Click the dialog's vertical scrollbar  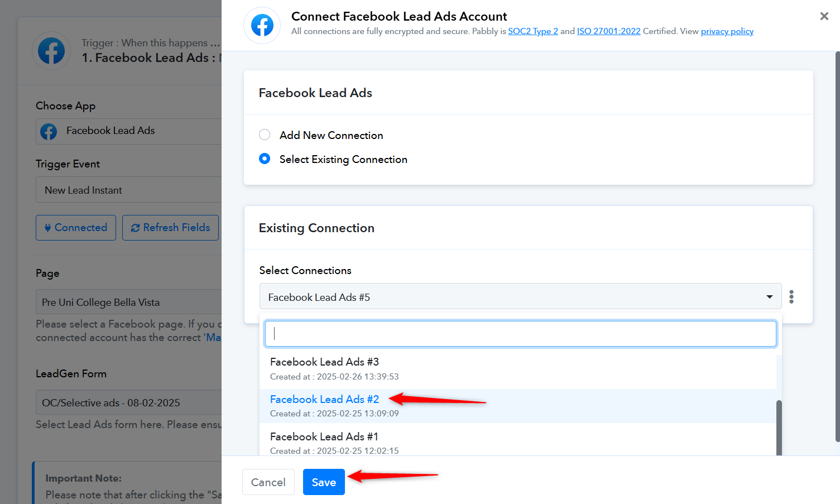point(837,246)
